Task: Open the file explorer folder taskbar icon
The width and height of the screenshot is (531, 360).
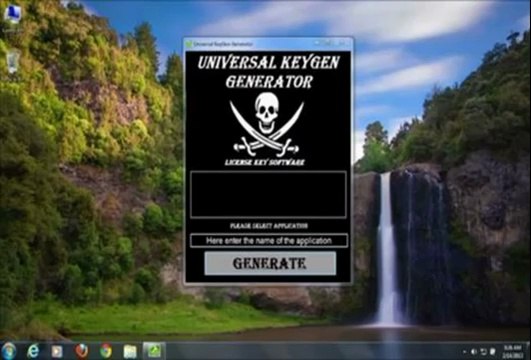Action: click(130, 352)
